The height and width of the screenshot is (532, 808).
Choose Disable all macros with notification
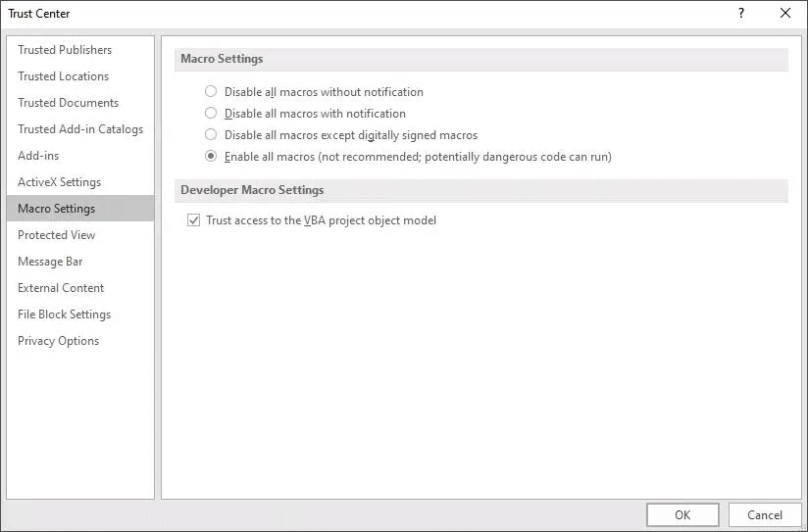(x=211, y=114)
